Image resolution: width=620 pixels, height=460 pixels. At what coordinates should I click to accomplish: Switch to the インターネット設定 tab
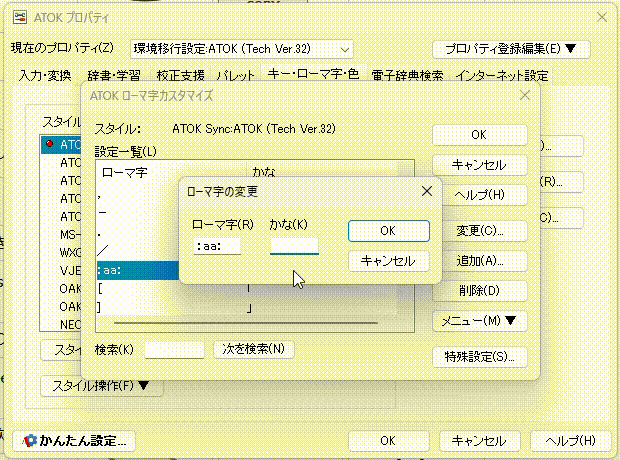point(502,75)
